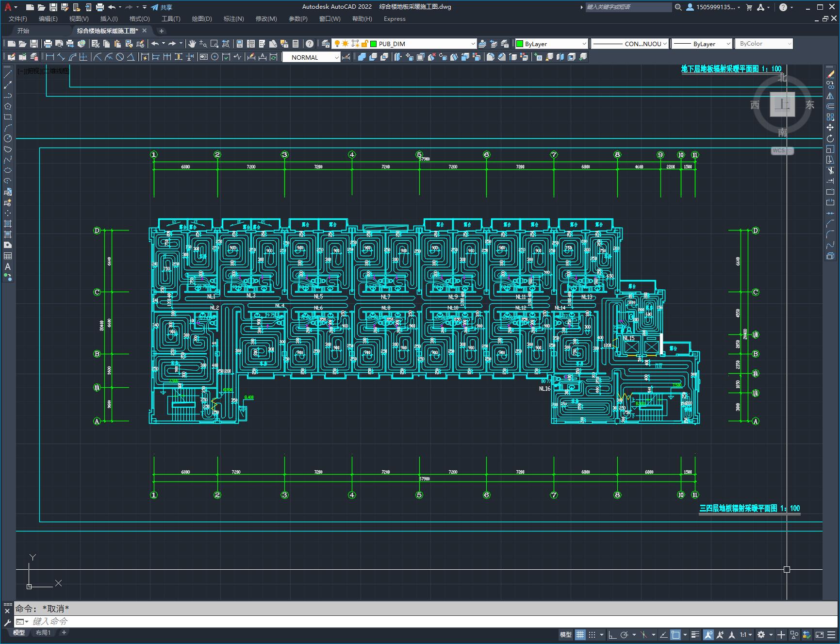Switch to the 模型 model tab

(19, 632)
